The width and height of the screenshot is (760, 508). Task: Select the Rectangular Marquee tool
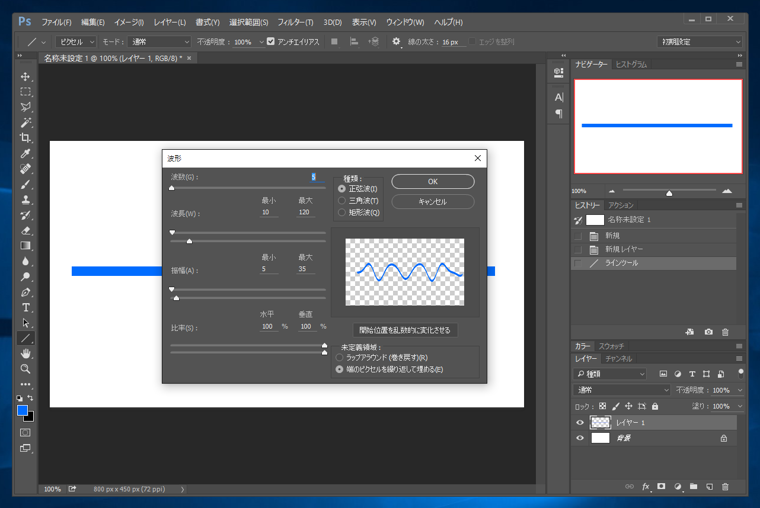coord(26,92)
